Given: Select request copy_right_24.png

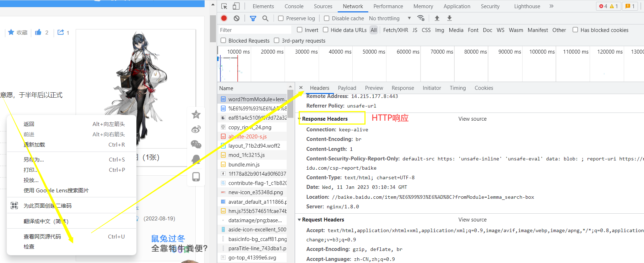Looking at the screenshot, I should point(252,127).
